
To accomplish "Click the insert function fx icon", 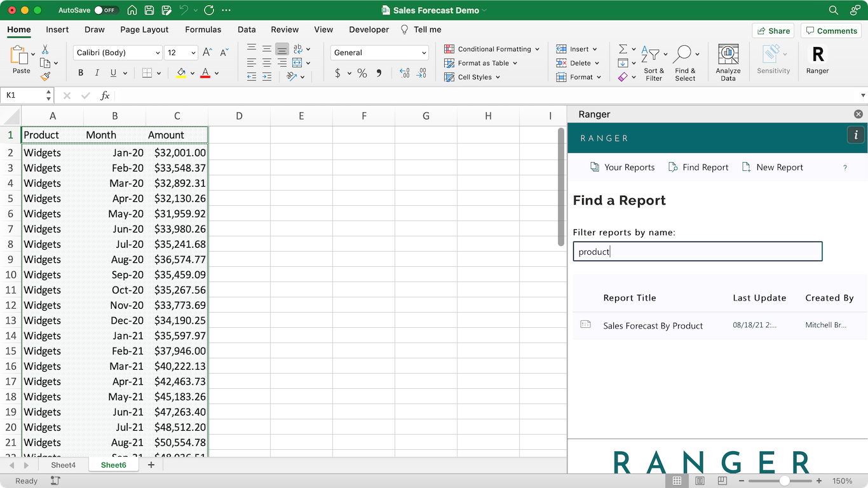I will [x=105, y=95].
